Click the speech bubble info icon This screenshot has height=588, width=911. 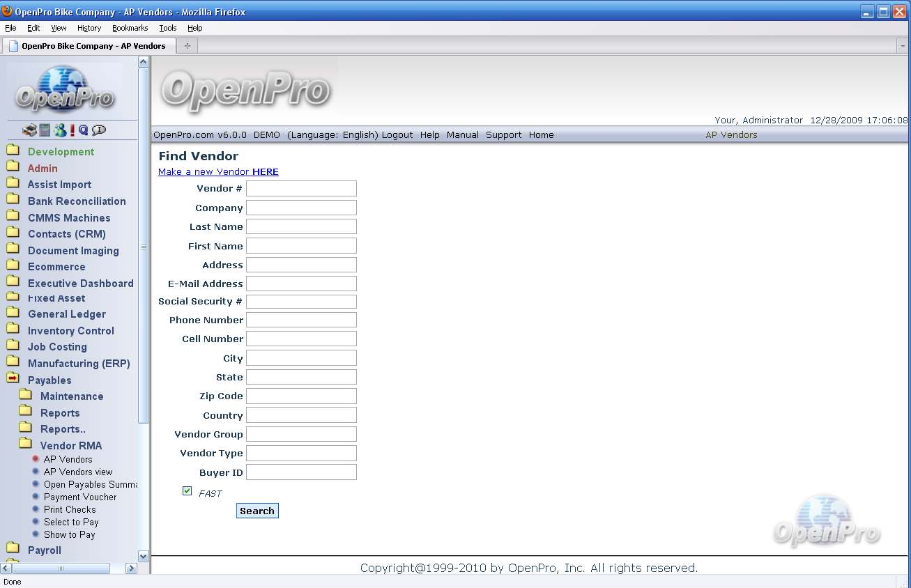pos(99,130)
